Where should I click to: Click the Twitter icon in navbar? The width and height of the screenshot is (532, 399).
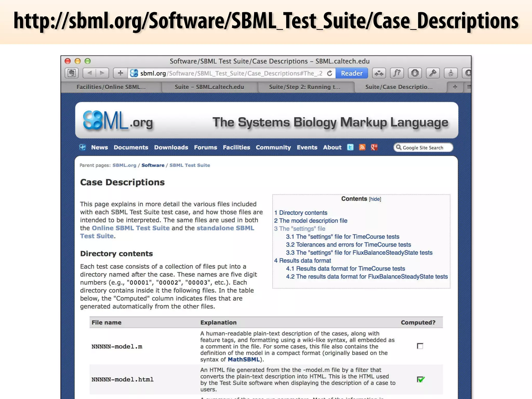click(350, 147)
